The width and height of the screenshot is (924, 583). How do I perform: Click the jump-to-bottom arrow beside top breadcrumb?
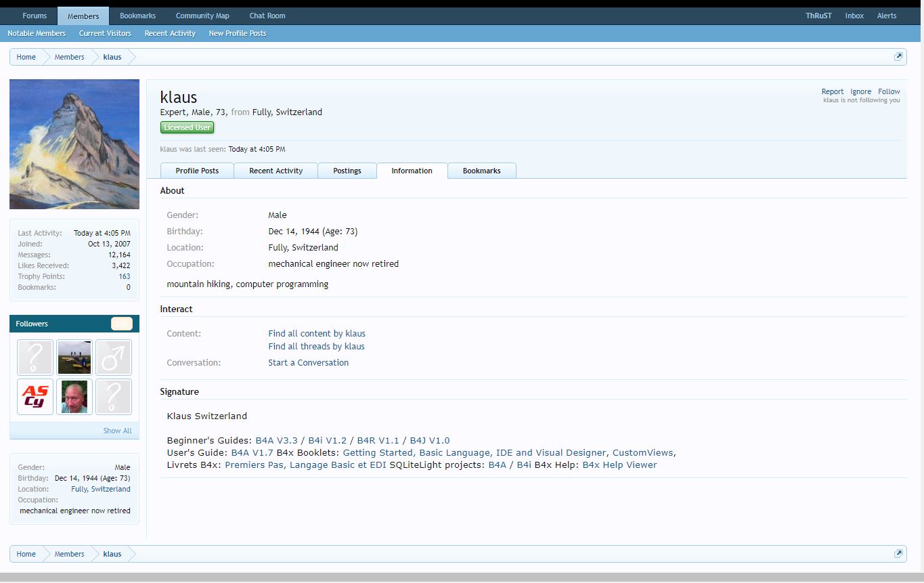pyautogui.click(x=898, y=56)
